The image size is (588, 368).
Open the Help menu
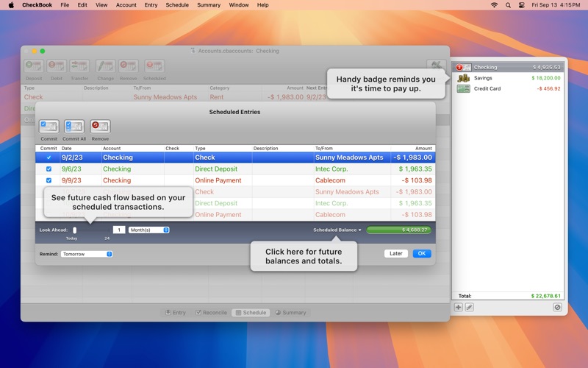tap(262, 5)
